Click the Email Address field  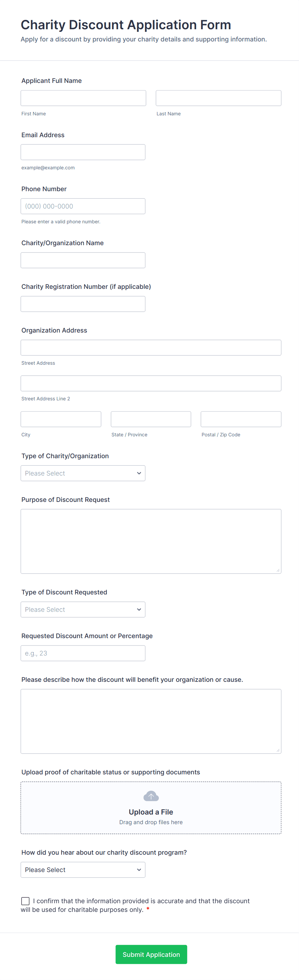[83, 152]
